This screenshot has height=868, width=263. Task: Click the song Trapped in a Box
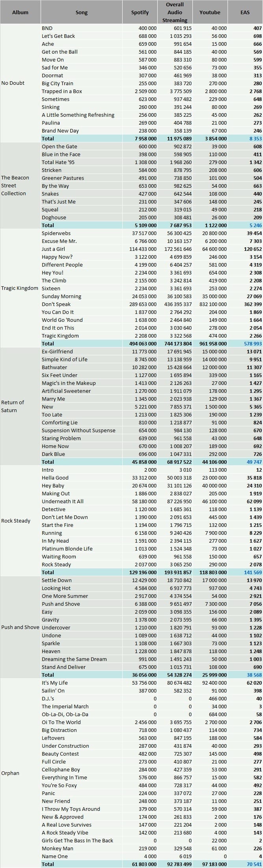click(x=62, y=91)
